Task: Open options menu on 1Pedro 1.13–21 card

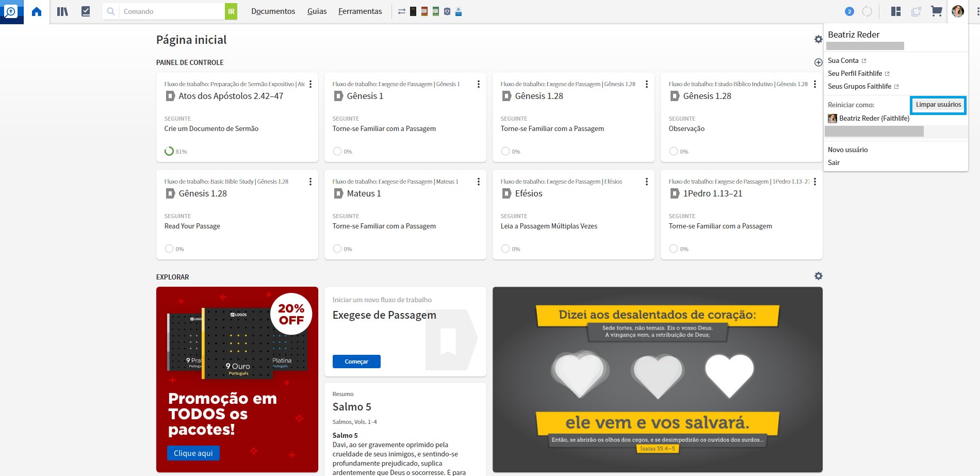Action: (815, 182)
